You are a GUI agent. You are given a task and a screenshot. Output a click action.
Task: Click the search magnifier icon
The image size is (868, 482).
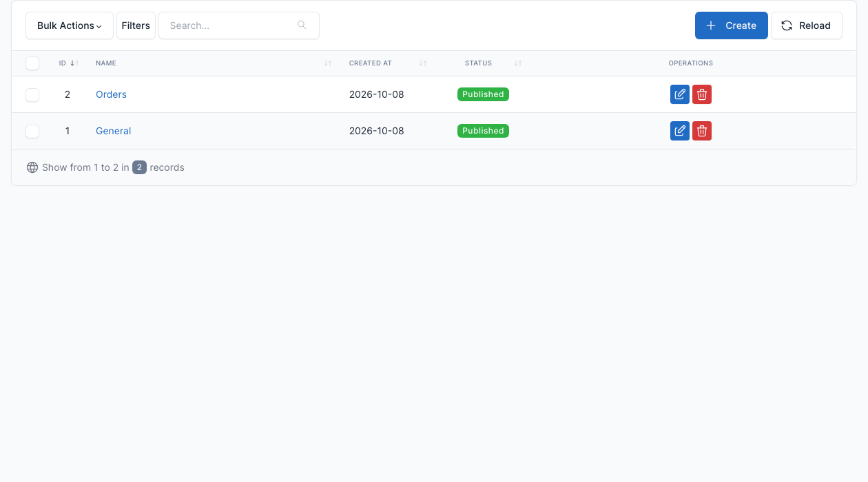click(302, 25)
